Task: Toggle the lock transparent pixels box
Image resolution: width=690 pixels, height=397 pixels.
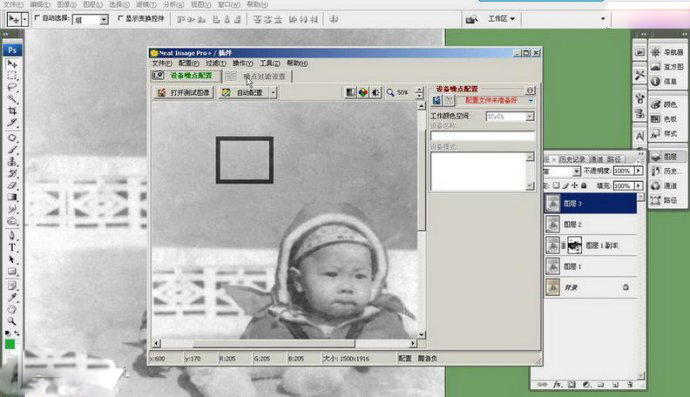Action: coord(556,186)
